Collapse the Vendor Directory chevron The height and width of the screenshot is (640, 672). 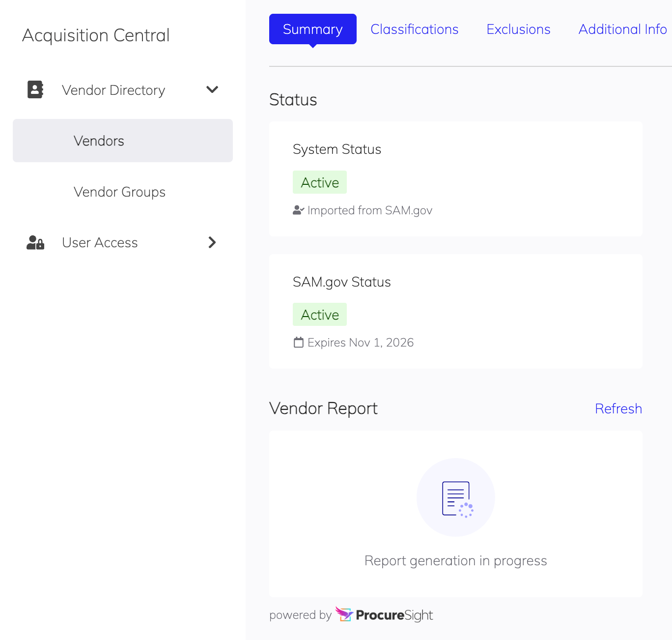pos(212,89)
